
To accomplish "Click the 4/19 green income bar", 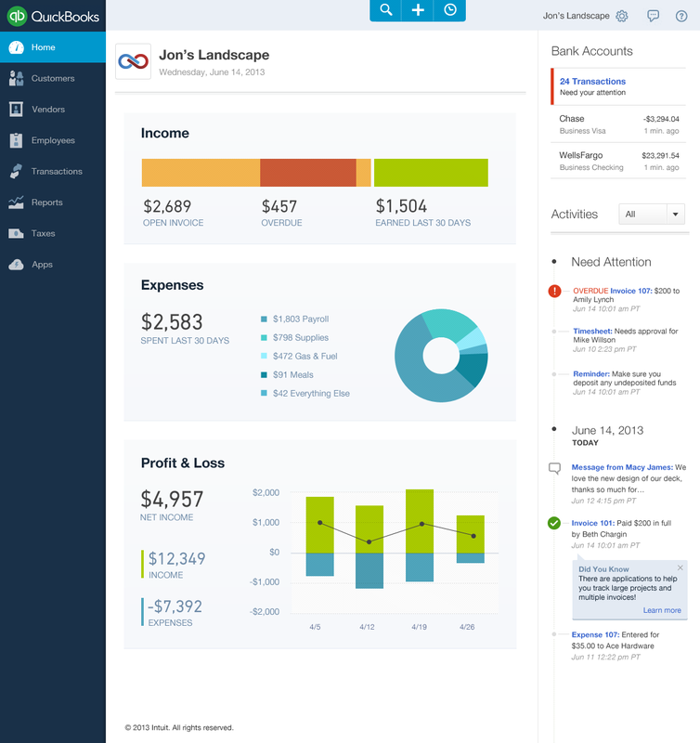I will (x=420, y=521).
